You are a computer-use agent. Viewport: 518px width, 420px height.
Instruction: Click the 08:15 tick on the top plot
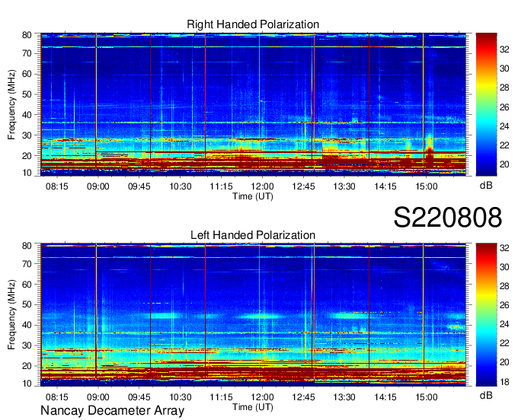point(57,186)
